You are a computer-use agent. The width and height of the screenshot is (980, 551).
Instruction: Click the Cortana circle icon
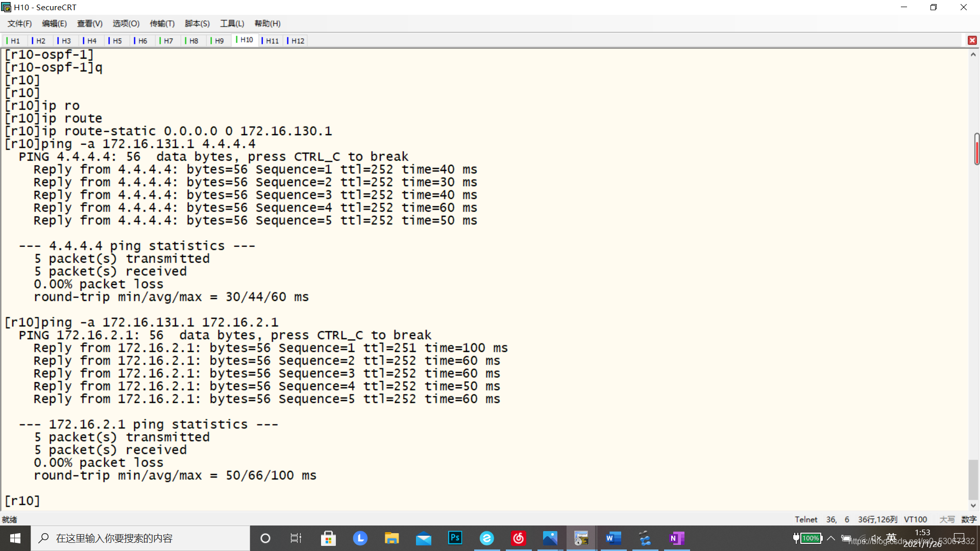click(x=265, y=538)
